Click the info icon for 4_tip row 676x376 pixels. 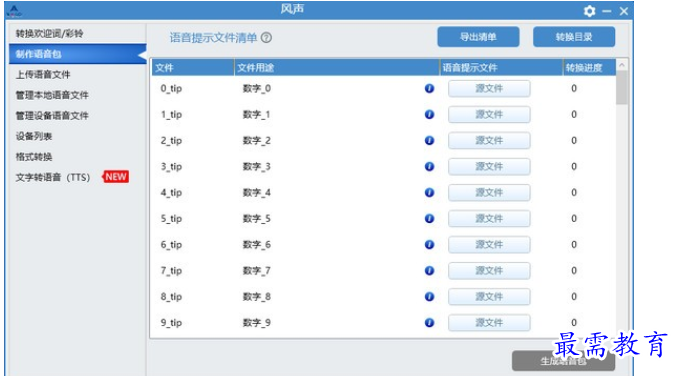tap(429, 192)
